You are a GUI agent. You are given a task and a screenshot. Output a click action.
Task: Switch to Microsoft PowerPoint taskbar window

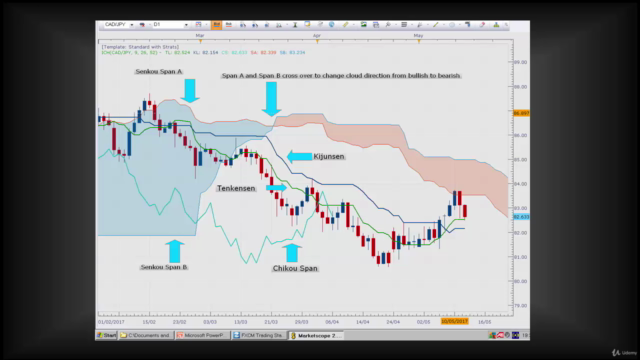202,336
